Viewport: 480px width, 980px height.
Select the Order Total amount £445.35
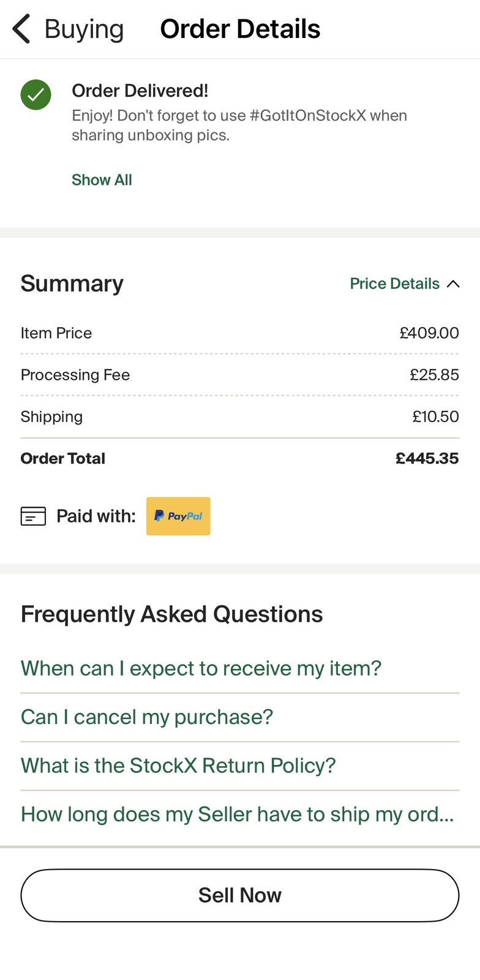click(427, 458)
